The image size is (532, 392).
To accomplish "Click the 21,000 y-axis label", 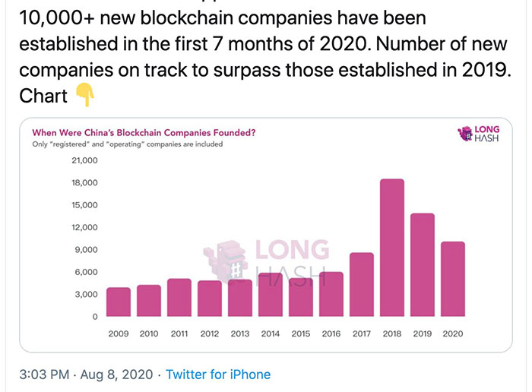I will point(84,161).
